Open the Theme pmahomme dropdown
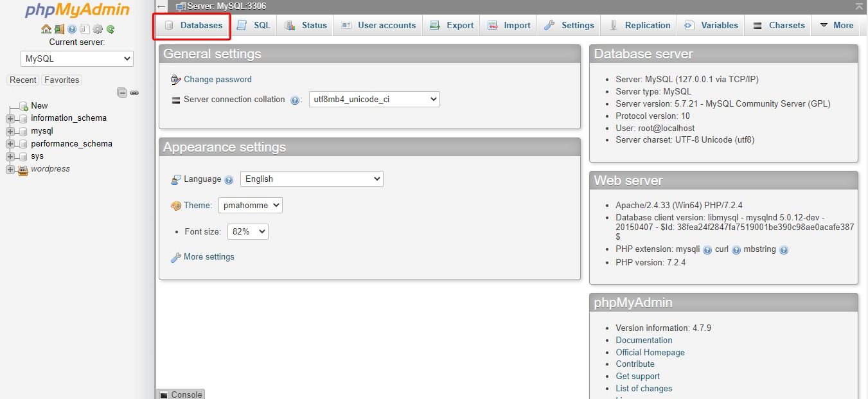The image size is (868, 399). click(x=251, y=205)
